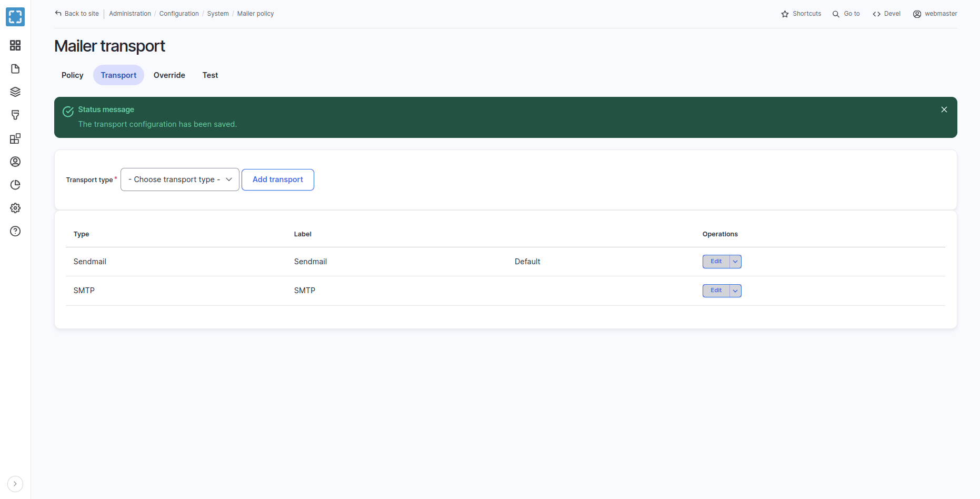
Task: Click the Shortcuts star icon
Action: click(785, 14)
